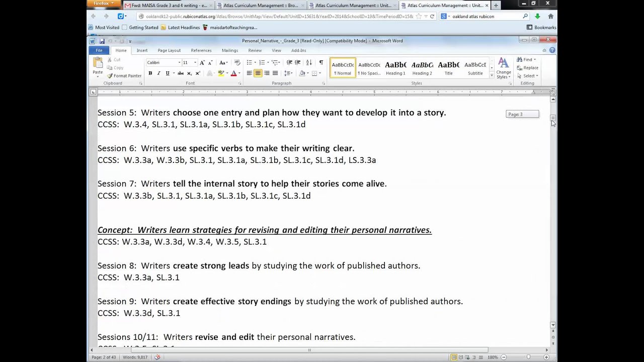Screen dimensions: 644x362
Task: Open bullets list dropdown arrow
Action: click(255, 62)
